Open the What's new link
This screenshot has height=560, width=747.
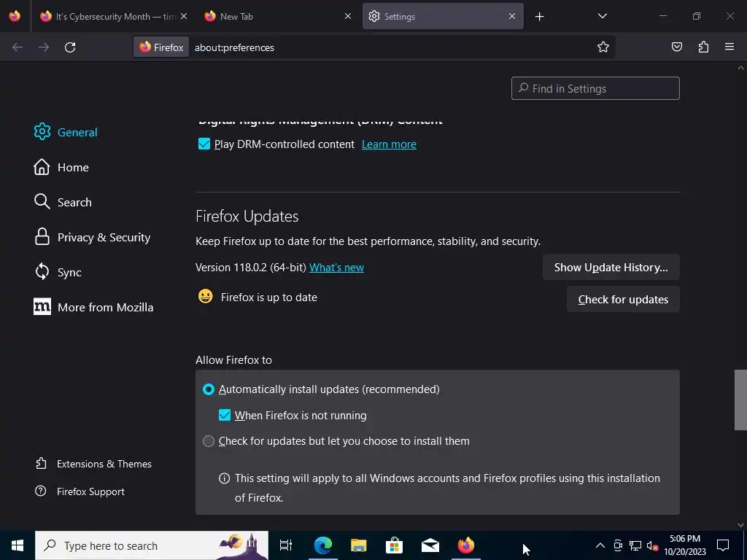coord(336,268)
